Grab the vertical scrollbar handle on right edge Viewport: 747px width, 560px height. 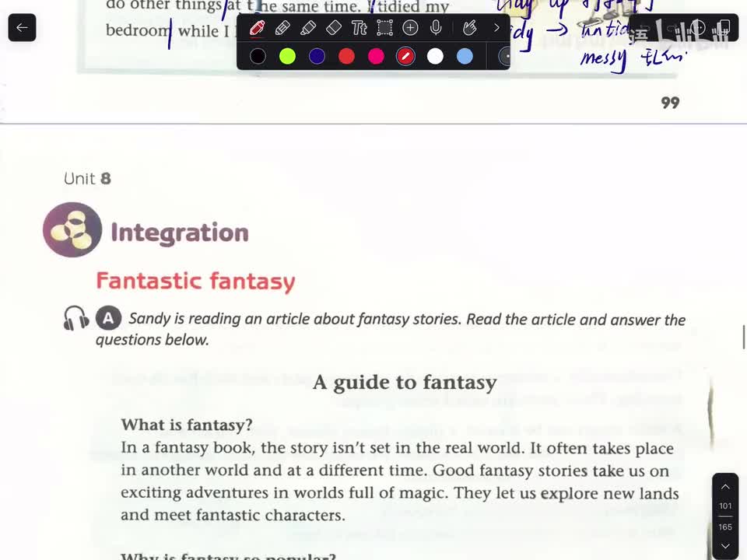coord(744,337)
